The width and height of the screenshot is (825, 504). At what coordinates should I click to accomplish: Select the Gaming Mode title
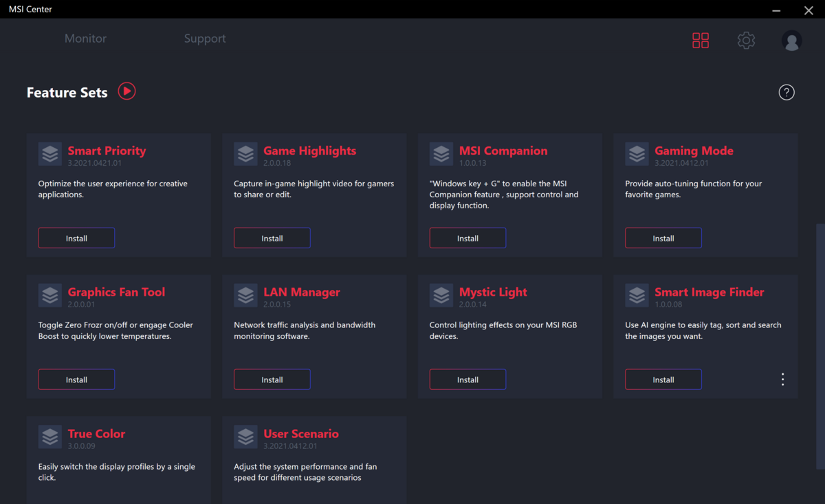click(x=694, y=151)
